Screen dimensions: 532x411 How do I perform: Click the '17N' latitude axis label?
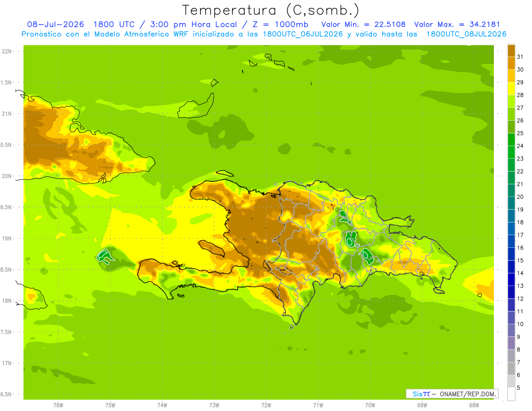(7, 363)
